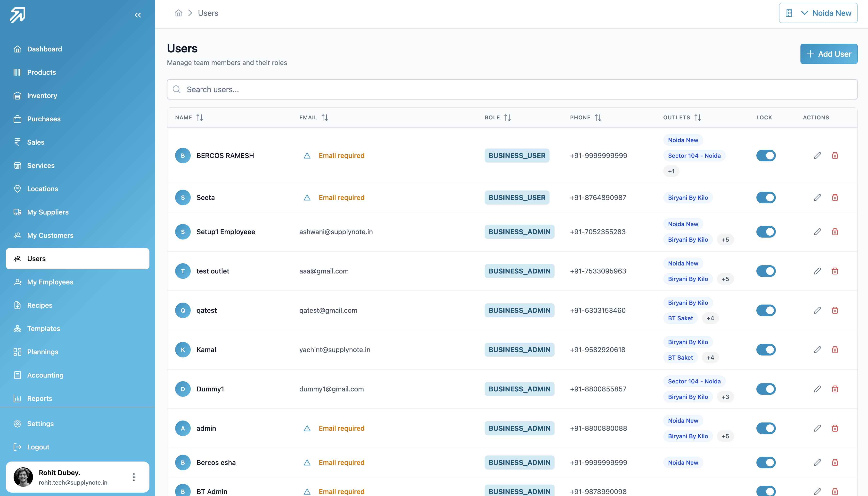Sort table by Role column
This screenshot has height=496, width=868.
point(498,117)
